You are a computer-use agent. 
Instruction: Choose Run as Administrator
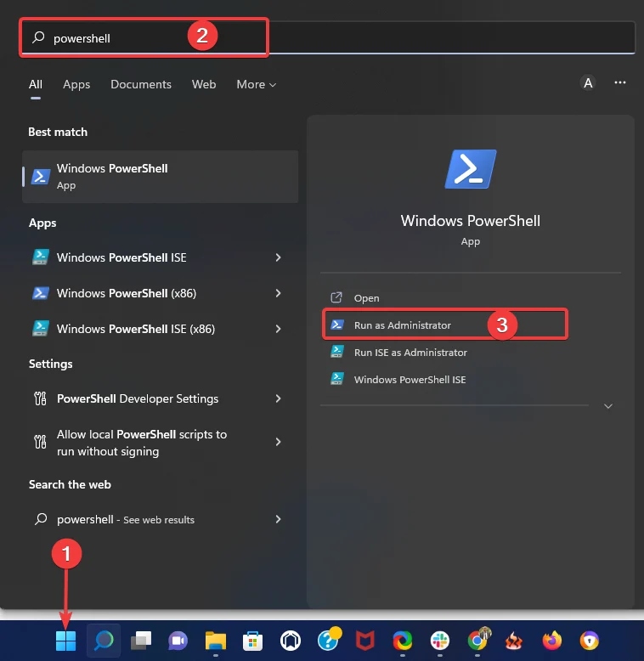[x=445, y=325]
